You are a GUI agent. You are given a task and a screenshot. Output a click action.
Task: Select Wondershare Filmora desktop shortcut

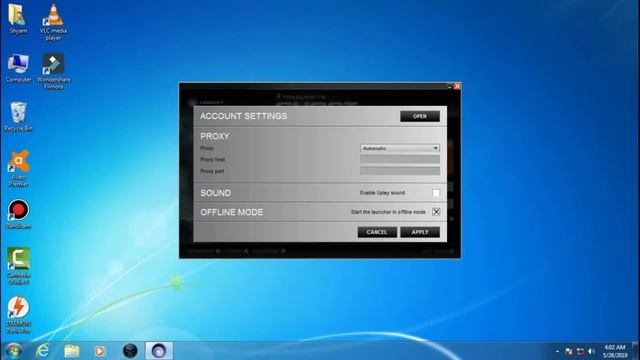(53, 71)
